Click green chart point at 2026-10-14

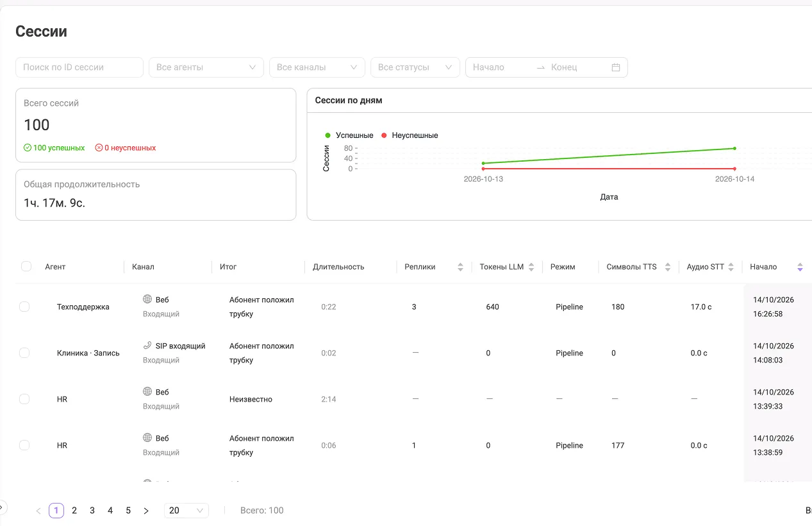point(734,148)
